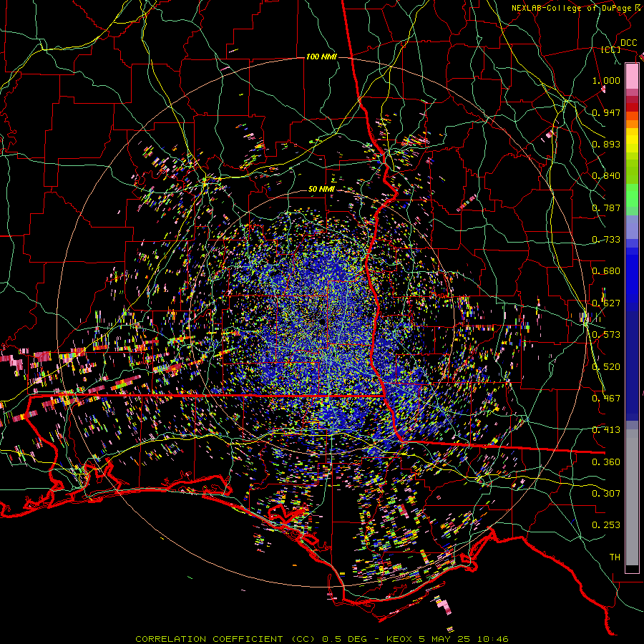
Task: Select the 0.840 legend value
Action: coord(606,176)
